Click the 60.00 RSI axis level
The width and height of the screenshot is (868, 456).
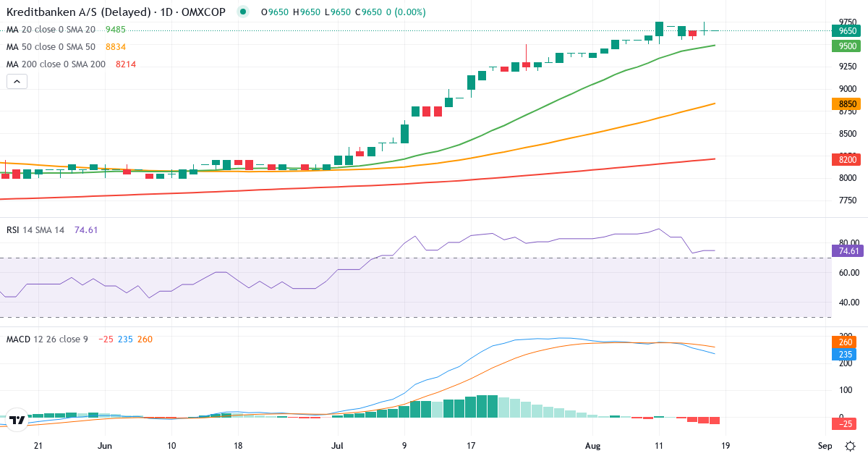pos(848,273)
